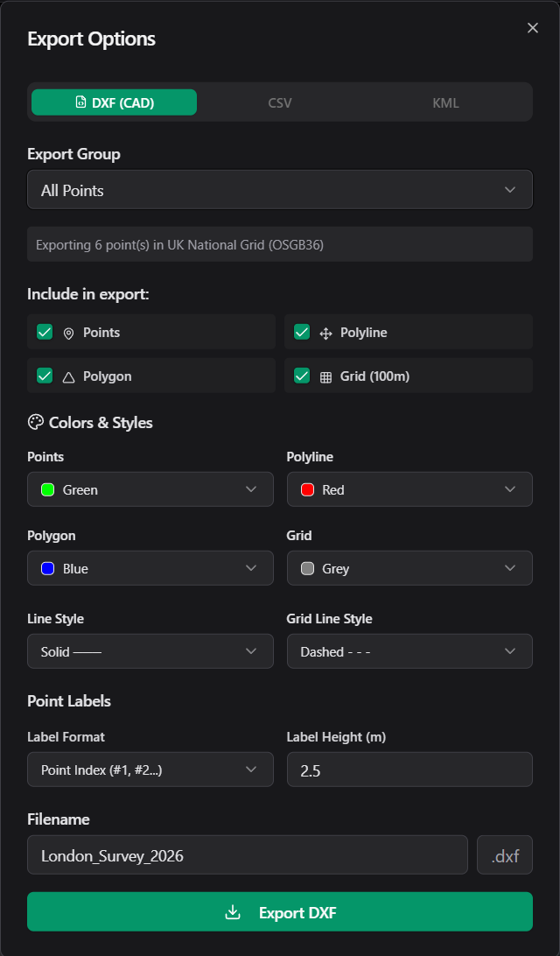Click the palette icon next to Colors & Styles
560x956 pixels.
pyautogui.click(x=35, y=422)
